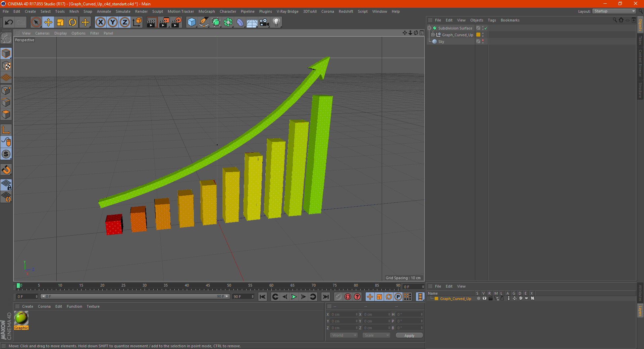644x349 pixels.
Task: Play the animation forward
Action: 294,297
